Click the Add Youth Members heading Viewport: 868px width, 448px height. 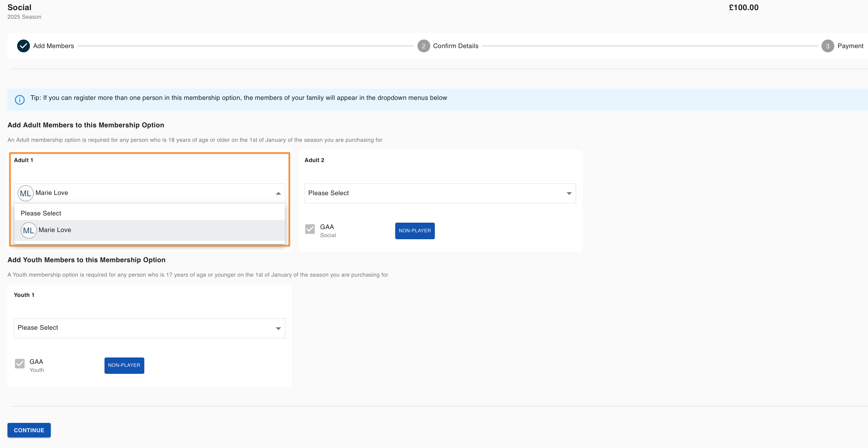[86, 260]
